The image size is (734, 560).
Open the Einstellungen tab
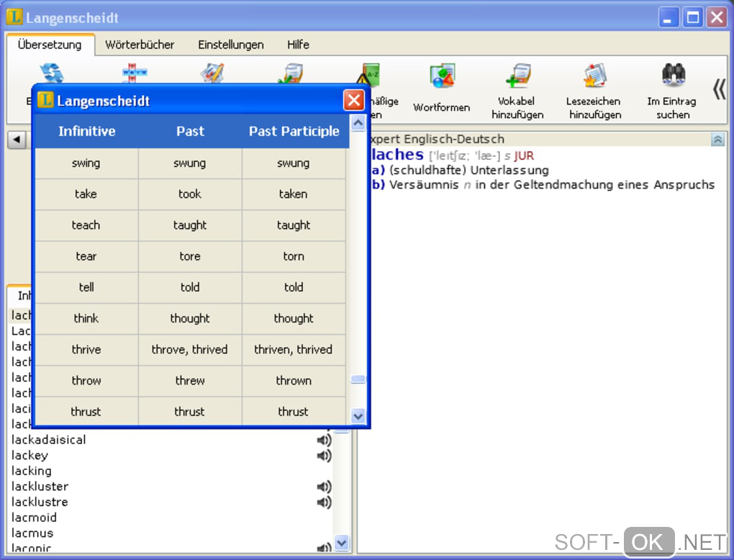[231, 45]
